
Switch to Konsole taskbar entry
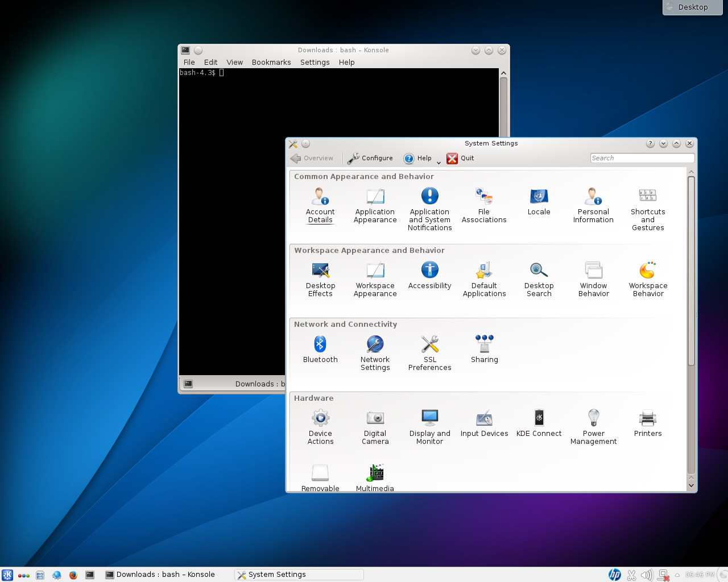(168, 575)
